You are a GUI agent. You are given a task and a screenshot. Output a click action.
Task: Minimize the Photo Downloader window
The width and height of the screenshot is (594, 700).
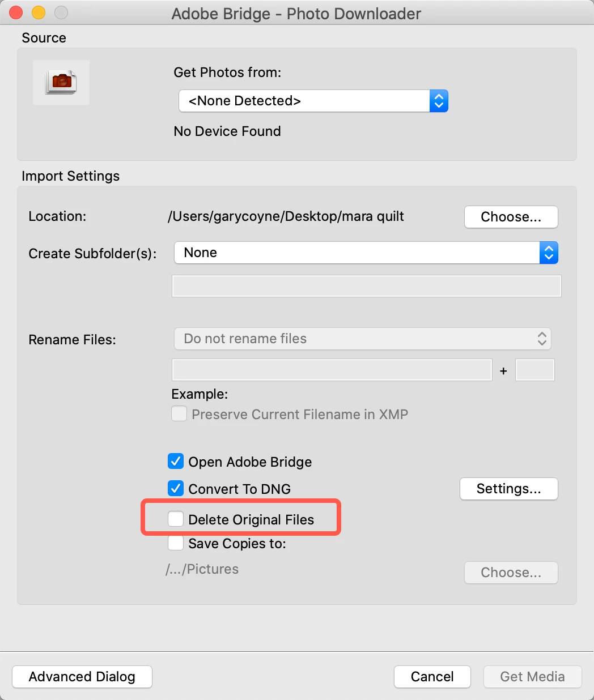click(x=39, y=12)
